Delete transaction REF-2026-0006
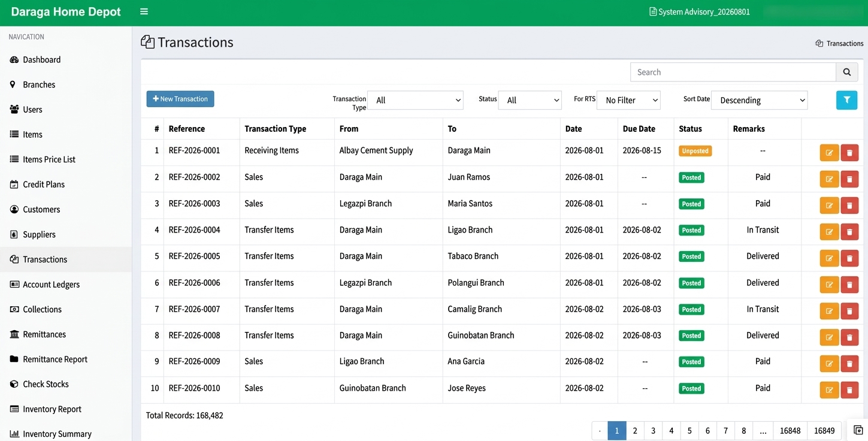 (849, 285)
